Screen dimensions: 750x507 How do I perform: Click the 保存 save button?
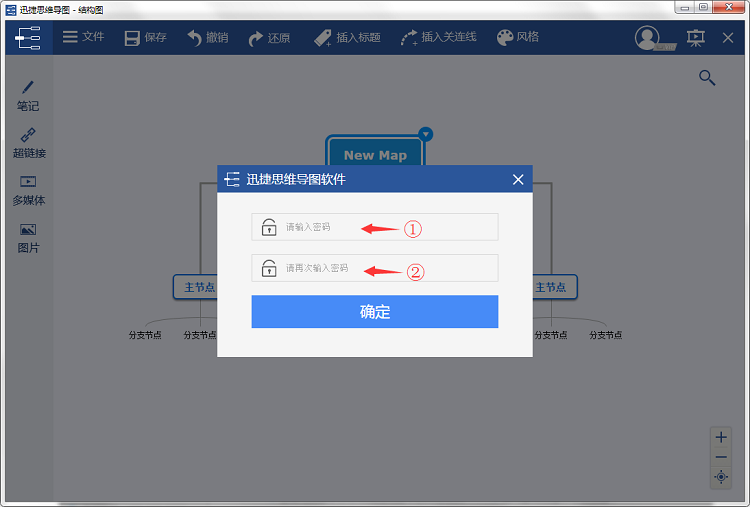(145, 37)
